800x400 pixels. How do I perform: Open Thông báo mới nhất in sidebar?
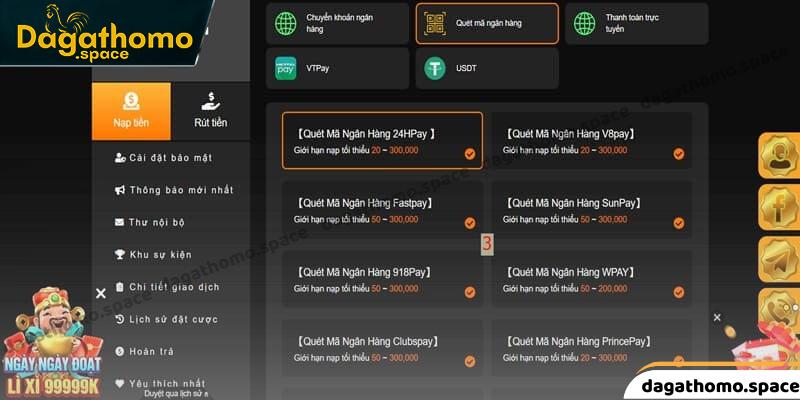pos(180,190)
